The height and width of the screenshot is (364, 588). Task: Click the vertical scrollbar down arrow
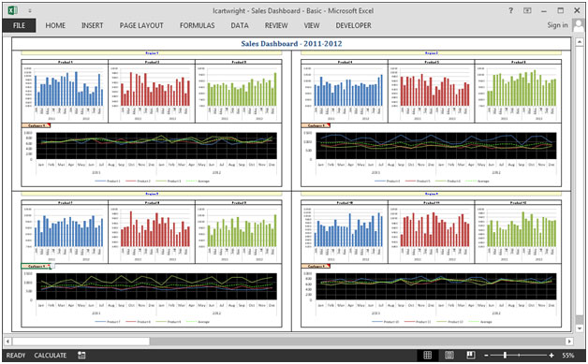click(x=580, y=328)
